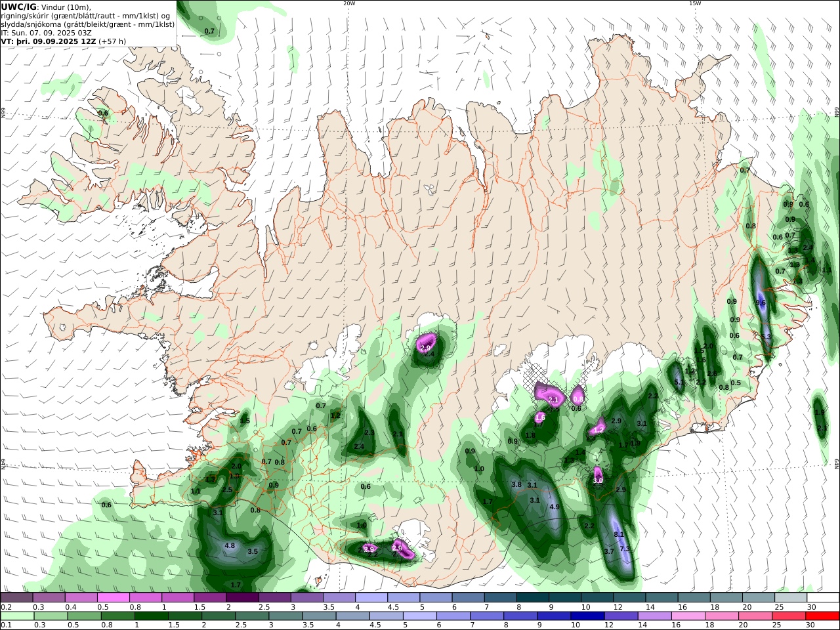Click the 9.6 precipitation value on east coast
Screen dimensions: 840x630
point(761,303)
